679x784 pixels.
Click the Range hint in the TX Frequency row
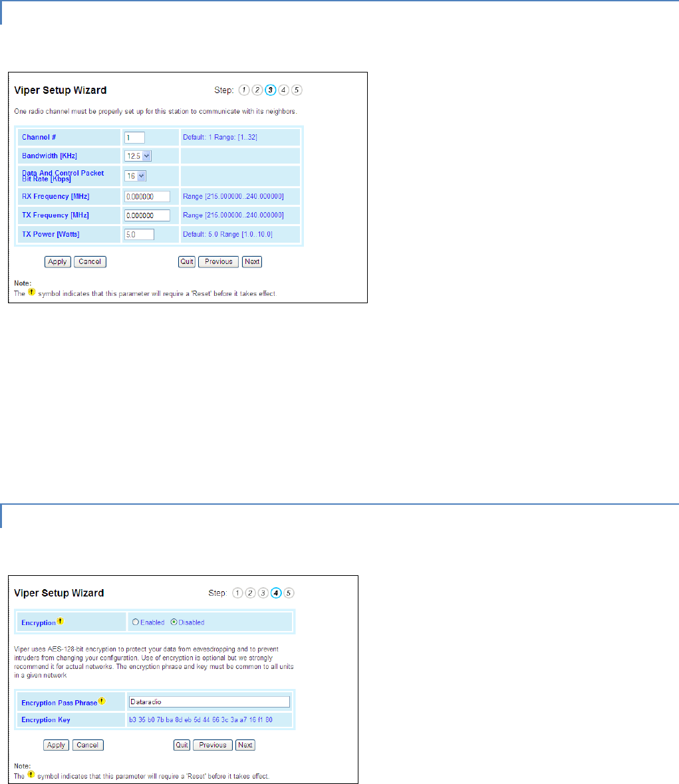[233, 215]
